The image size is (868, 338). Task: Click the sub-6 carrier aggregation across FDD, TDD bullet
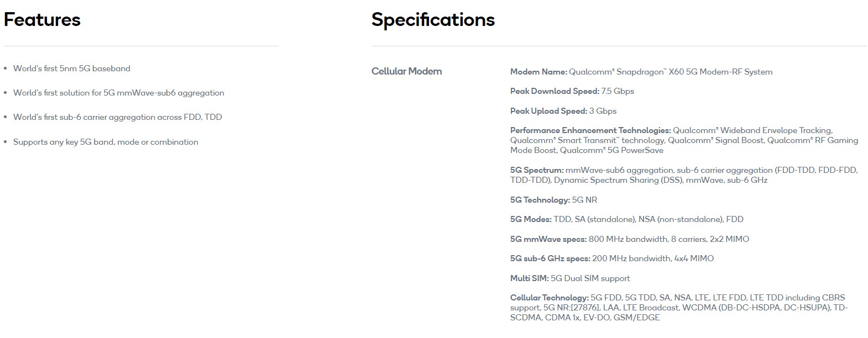(x=118, y=117)
